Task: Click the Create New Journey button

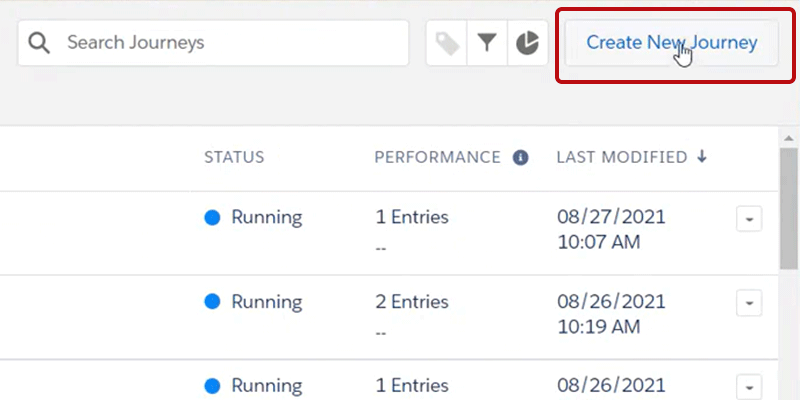Action: tap(671, 43)
